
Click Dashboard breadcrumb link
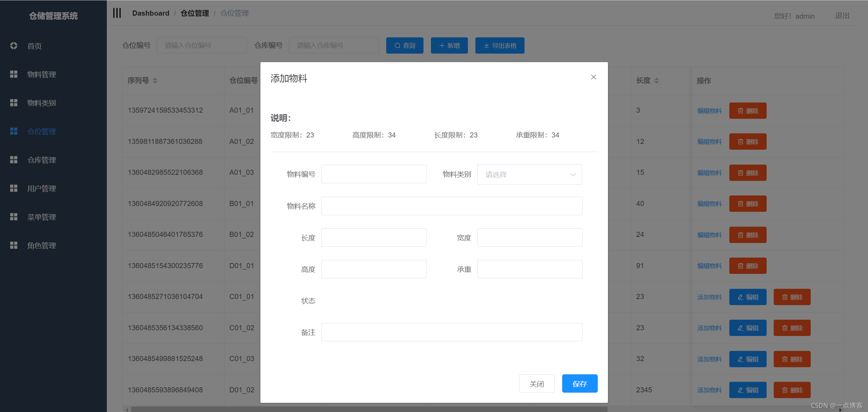(x=151, y=13)
